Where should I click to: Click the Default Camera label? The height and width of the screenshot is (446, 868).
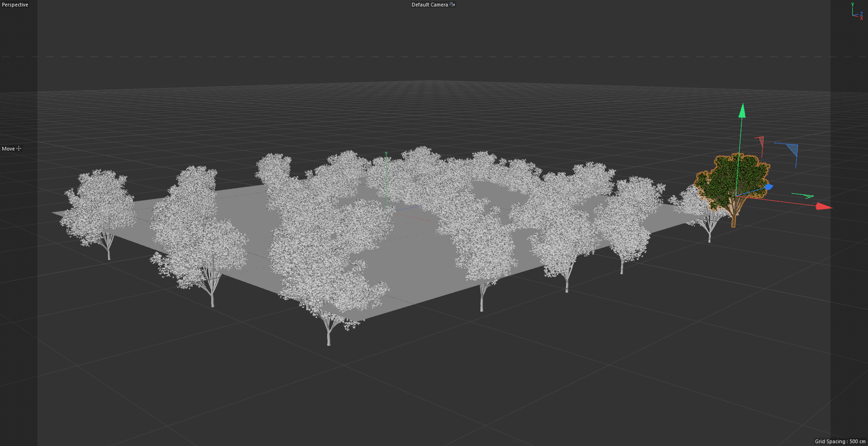pyautogui.click(x=430, y=5)
